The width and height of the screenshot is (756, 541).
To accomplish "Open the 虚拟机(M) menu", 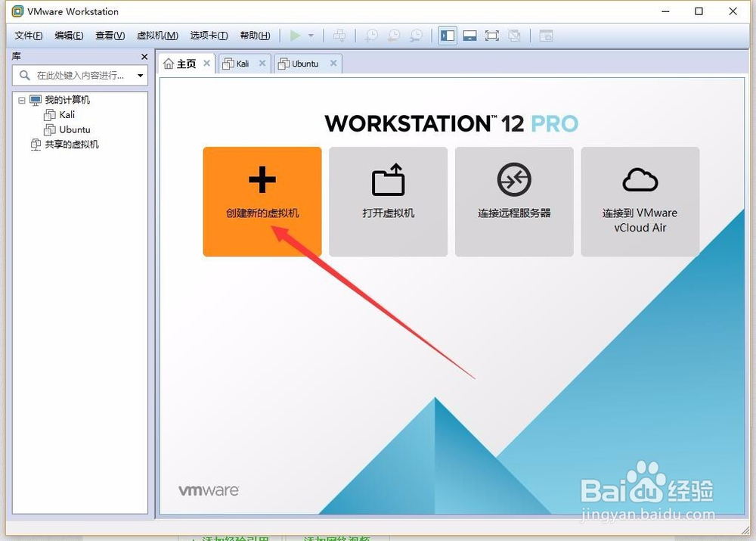I will [157, 36].
